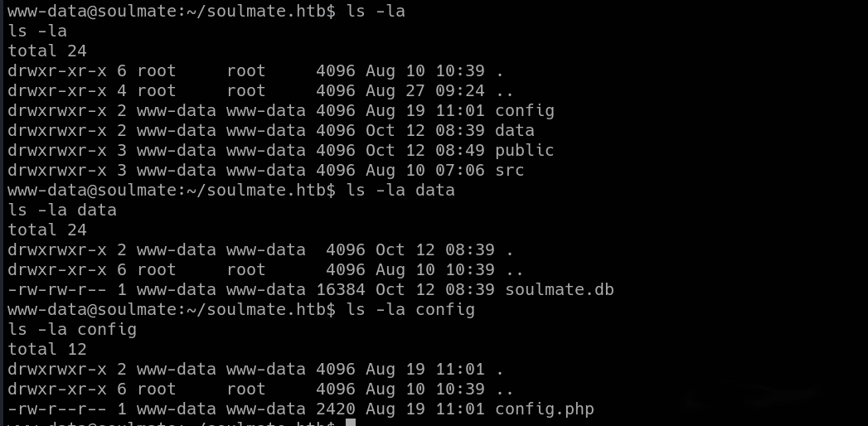Click the terminal cursor block at bottom prompt

click(350, 423)
